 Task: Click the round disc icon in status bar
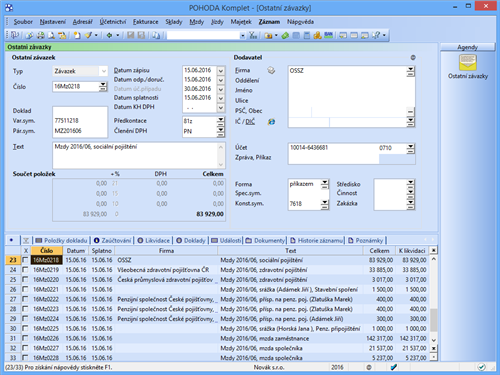click(x=369, y=367)
